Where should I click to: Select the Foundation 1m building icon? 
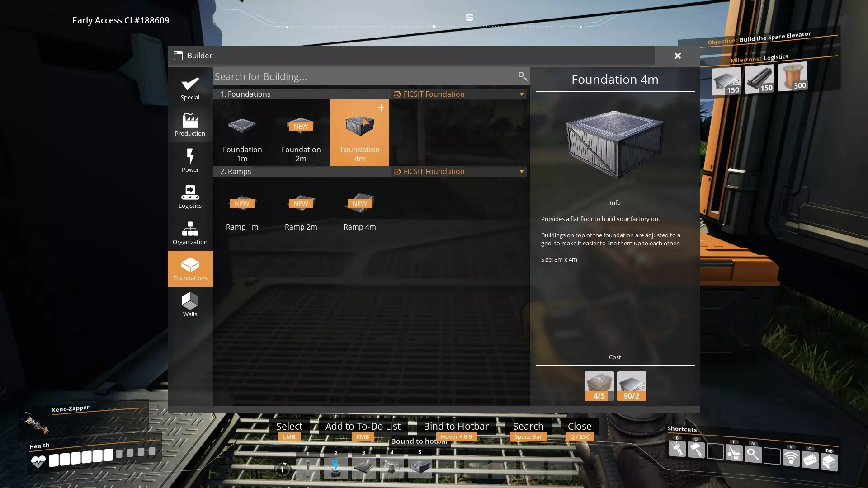pos(242,126)
